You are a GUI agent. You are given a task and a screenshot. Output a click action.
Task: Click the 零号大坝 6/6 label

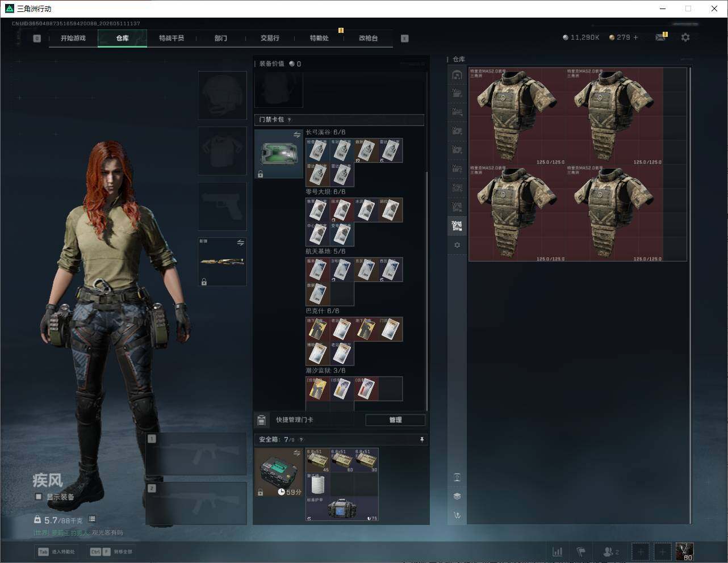(325, 192)
